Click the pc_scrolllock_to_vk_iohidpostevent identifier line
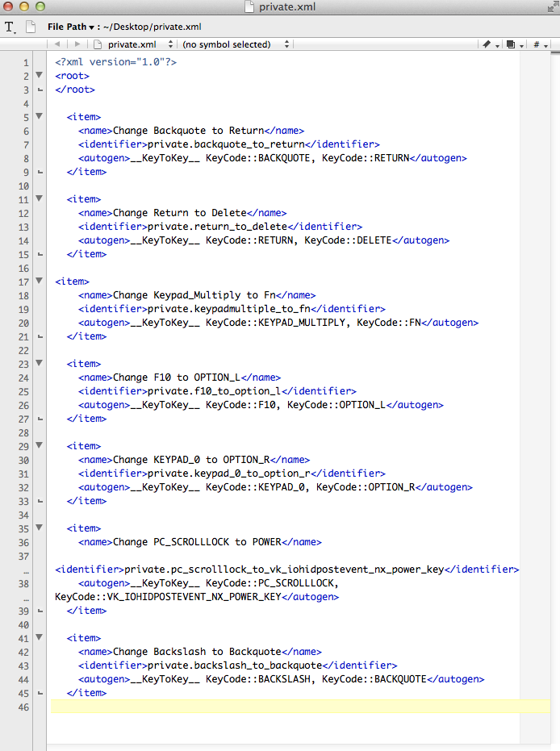 click(287, 570)
